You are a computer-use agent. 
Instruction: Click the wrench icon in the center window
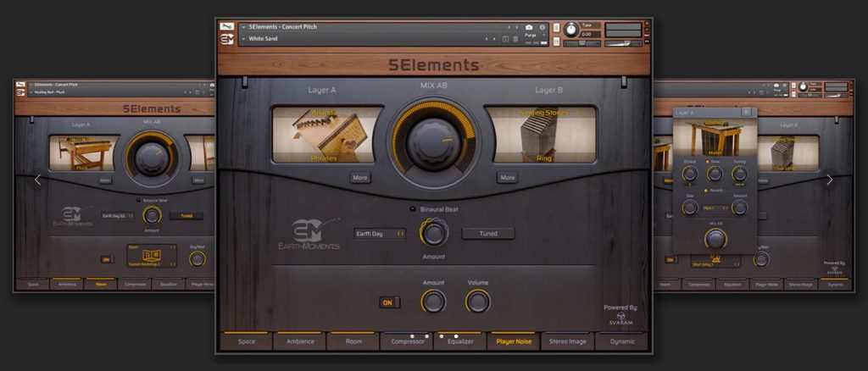tap(226, 26)
